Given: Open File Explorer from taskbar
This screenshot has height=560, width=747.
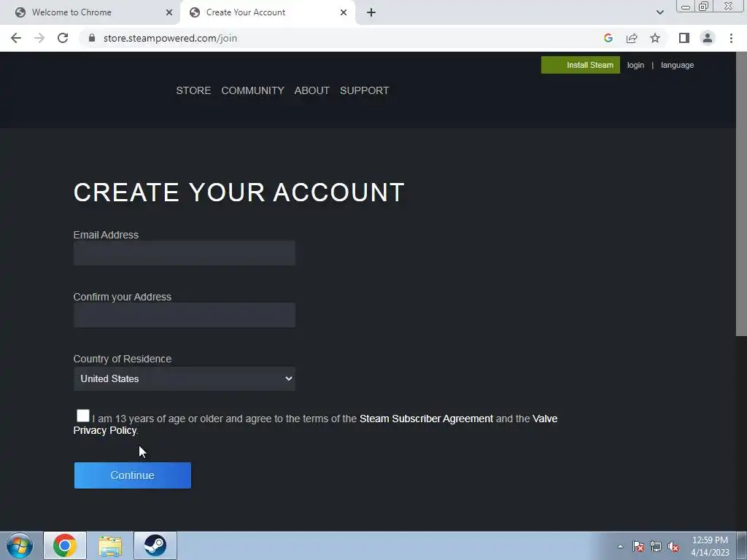Looking at the screenshot, I should pos(110,545).
